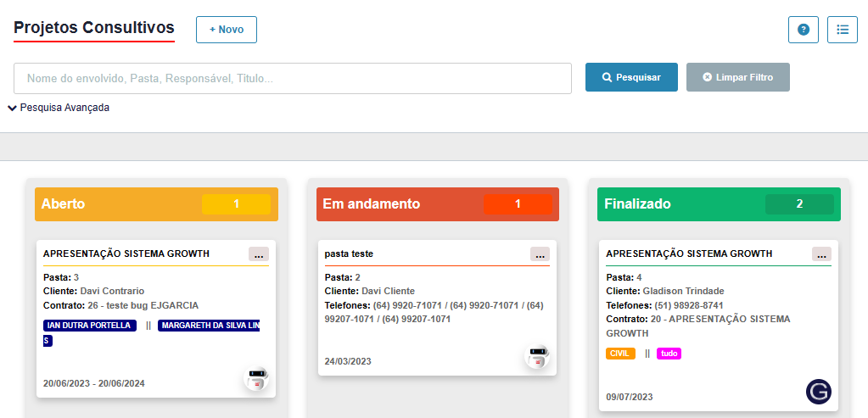Select the Em andamento column header
The image size is (868, 418).
438,204
